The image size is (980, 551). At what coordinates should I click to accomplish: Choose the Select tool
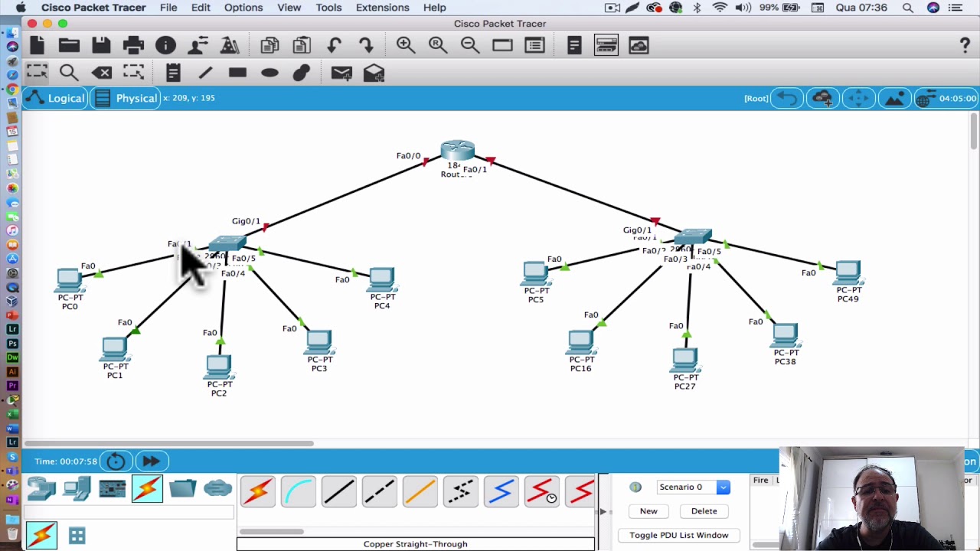[37, 73]
